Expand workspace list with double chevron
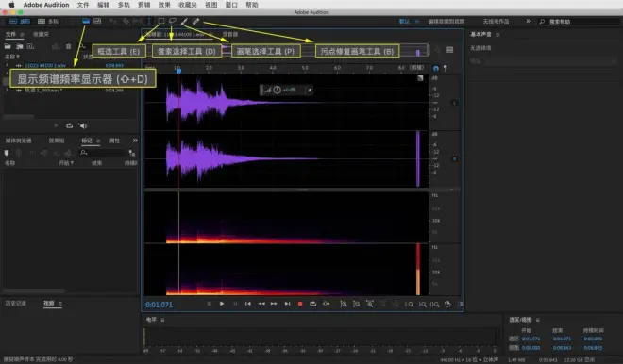 click(x=529, y=21)
